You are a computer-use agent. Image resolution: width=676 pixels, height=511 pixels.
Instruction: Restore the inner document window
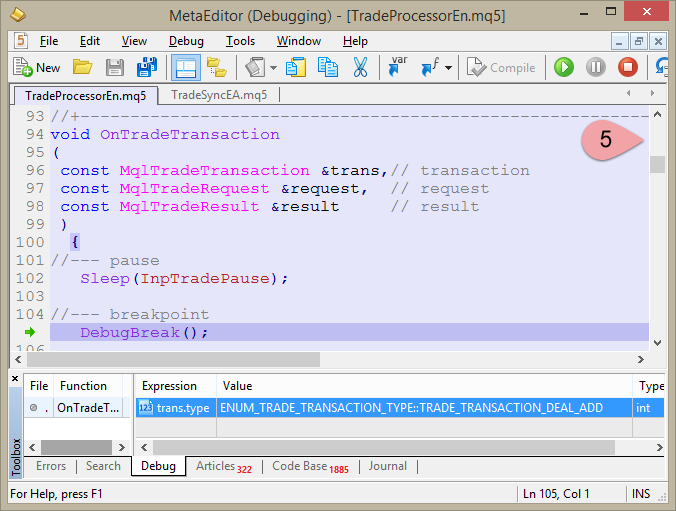point(638,41)
